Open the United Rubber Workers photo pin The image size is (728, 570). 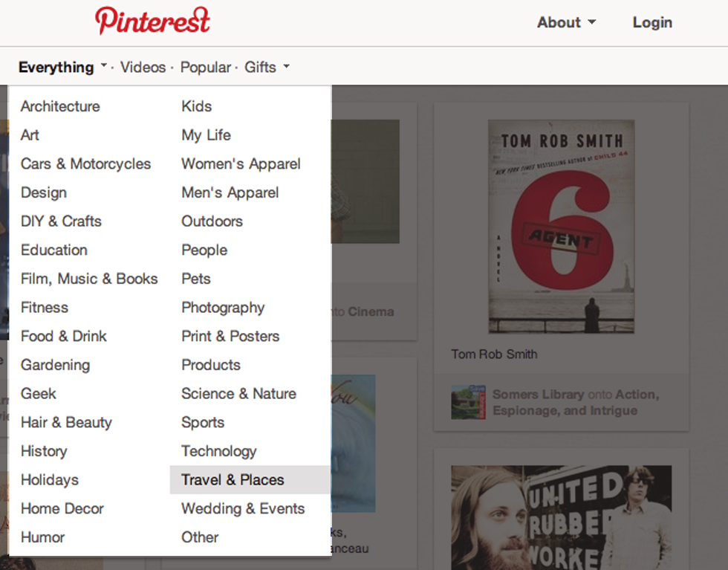coord(561,517)
